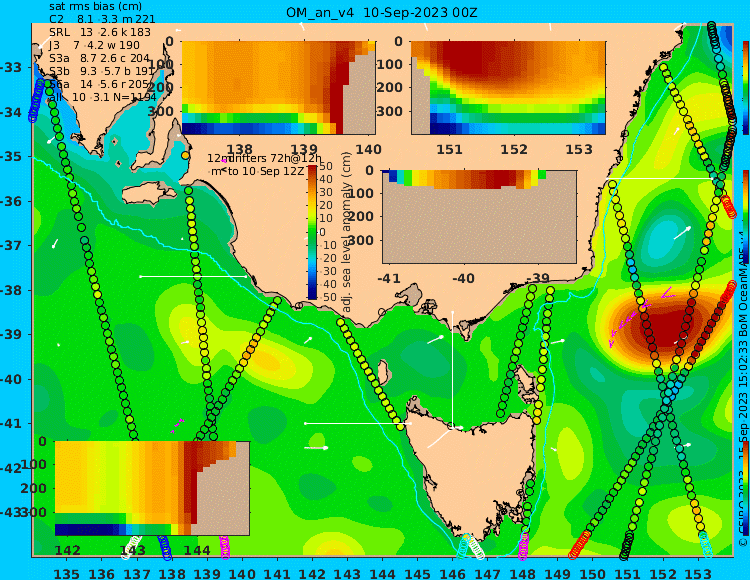Click the title OM_an_v4 10-Sep-2023 00Z

pos(381,12)
